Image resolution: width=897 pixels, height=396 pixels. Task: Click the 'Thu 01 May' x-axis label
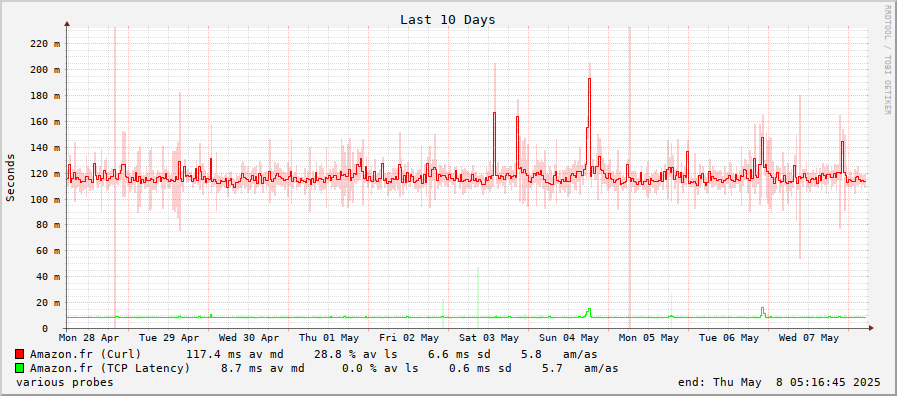point(329,338)
